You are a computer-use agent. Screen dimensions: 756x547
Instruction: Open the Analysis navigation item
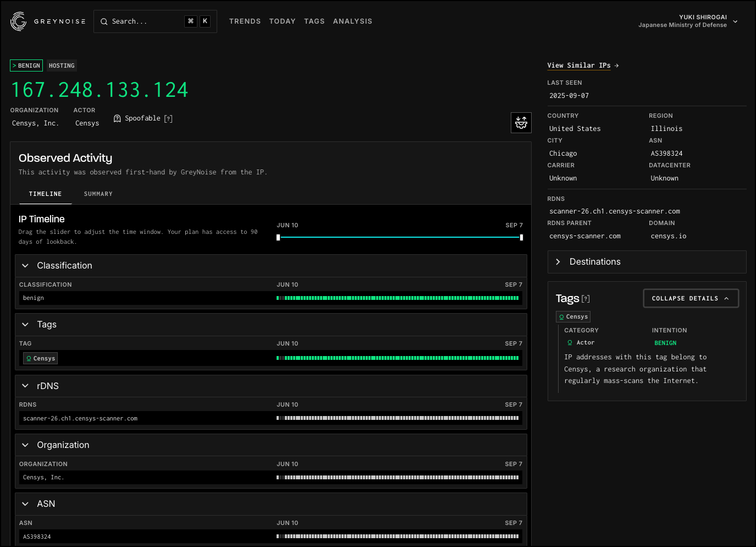(x=352, y=21)
